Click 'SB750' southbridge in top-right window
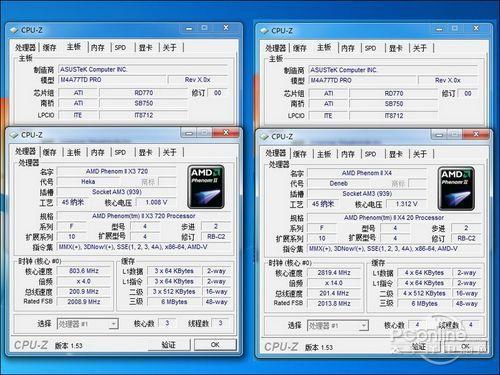This screenshot has height=375, width=500. pyautogui.click(x=394, y=104)
